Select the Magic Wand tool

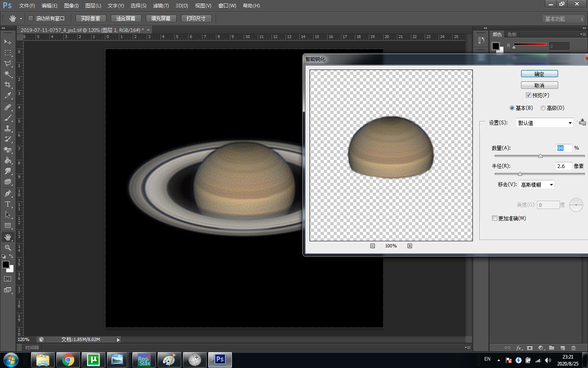tap(8, 74)
